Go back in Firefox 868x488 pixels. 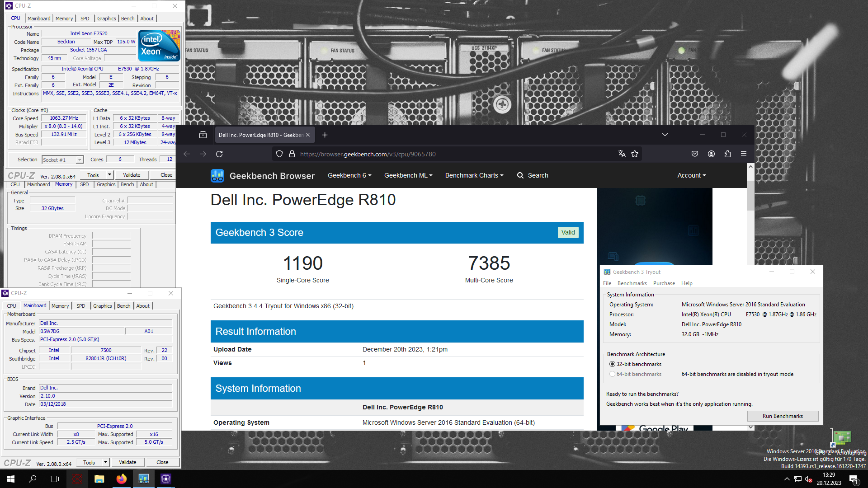coord(187,154)
